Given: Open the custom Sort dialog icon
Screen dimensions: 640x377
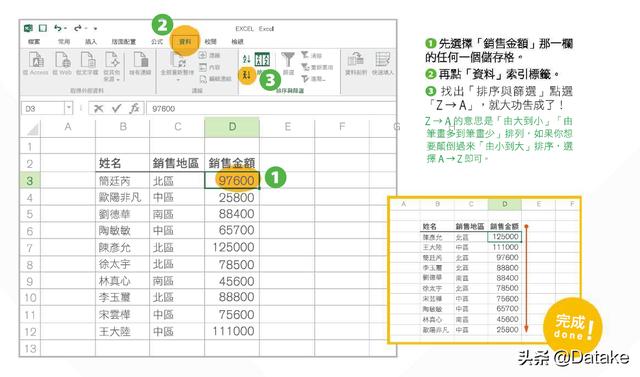Looking at the screenshot, I should [262, 60].
